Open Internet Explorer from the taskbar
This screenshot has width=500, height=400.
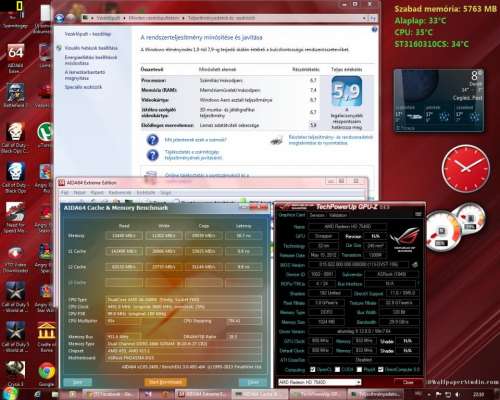(x=37, y=395)
